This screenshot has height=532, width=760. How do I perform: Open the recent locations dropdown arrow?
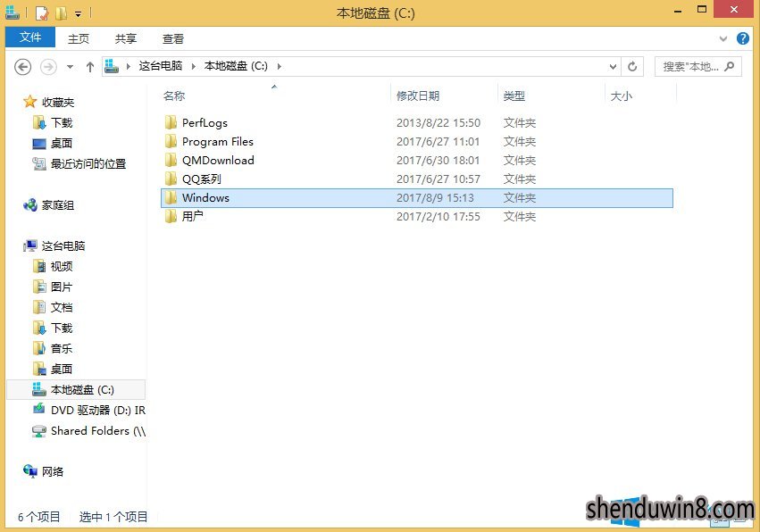(x=71, y=67)
